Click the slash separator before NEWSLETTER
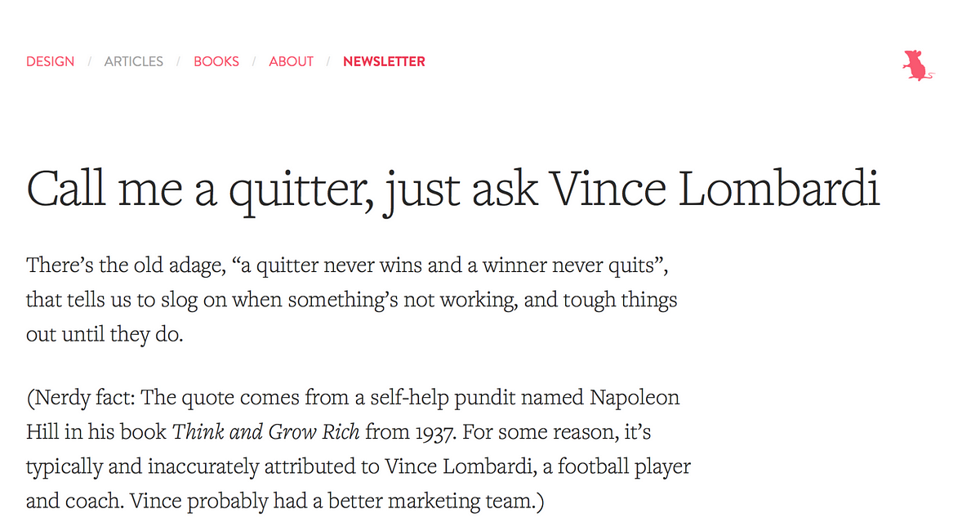Screen dimensions: 980x531 coord(328,61)
